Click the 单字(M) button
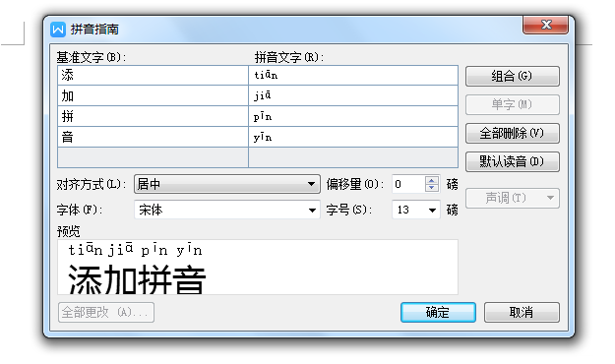Screen dimensions: 615x364 513,104
